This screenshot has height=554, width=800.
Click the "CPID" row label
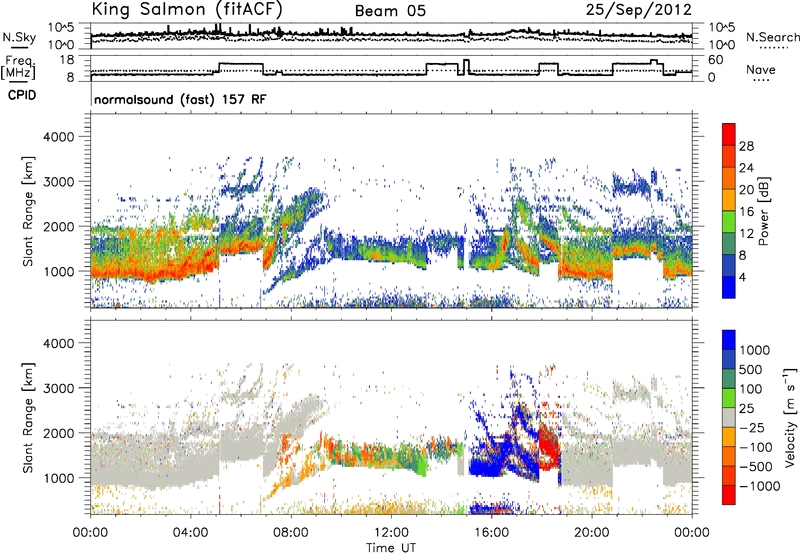coord(22,95)
